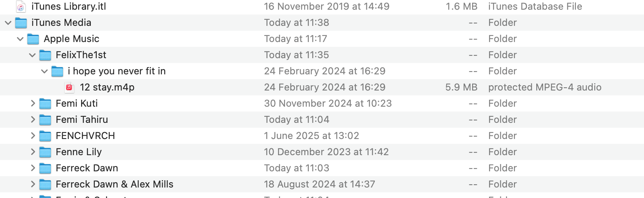This screenshot has width=644, height=198.
Task: Expand the Ferreck Dawn & Alex Mills folder
Action: [33, 184]
